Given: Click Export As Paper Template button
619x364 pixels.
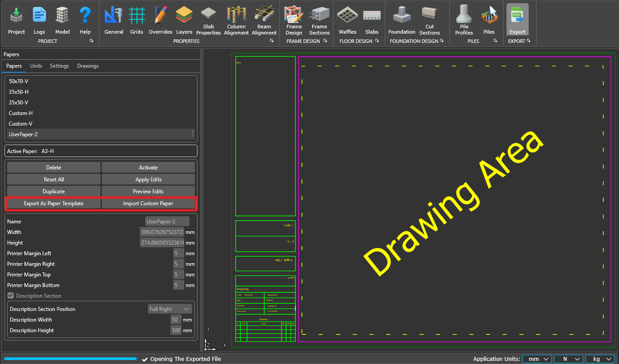Looking at the screenshot, I should click(54, 203).
